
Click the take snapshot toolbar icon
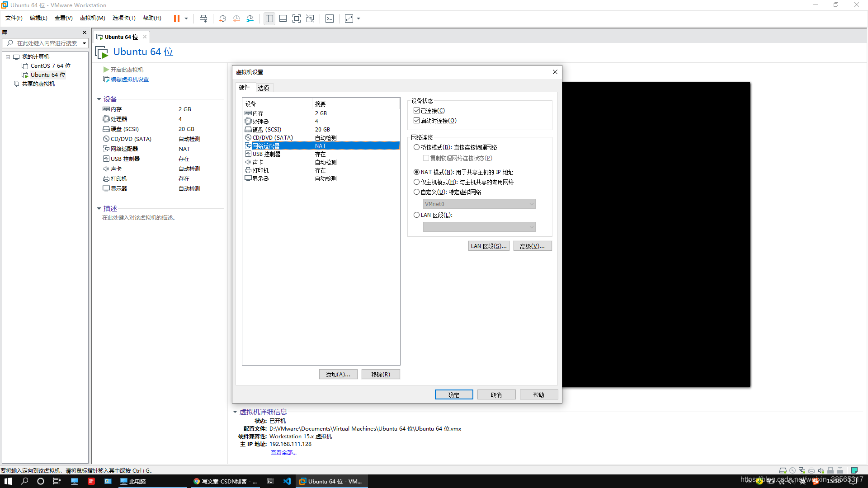[x=223, y=19]
